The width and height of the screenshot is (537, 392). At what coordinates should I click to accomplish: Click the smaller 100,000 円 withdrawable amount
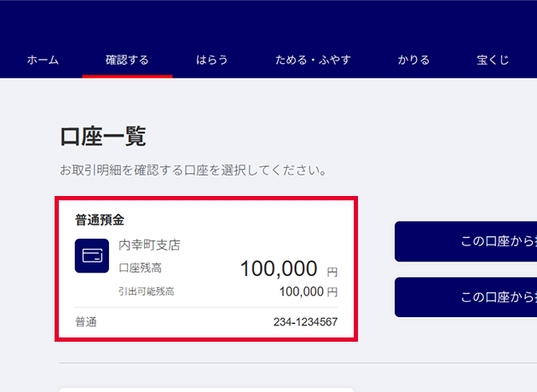[x=308, y=291]
